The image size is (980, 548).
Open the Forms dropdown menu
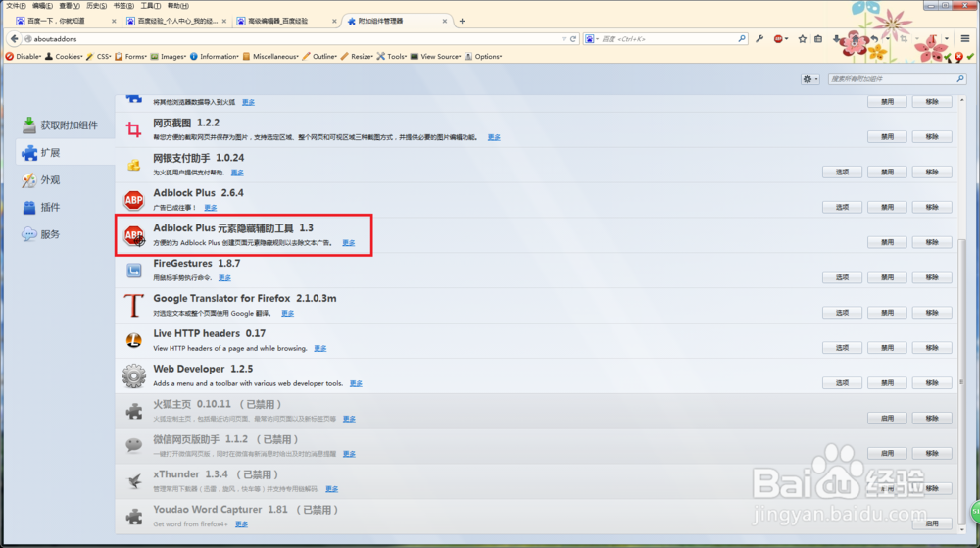click(x=130, y=56)
